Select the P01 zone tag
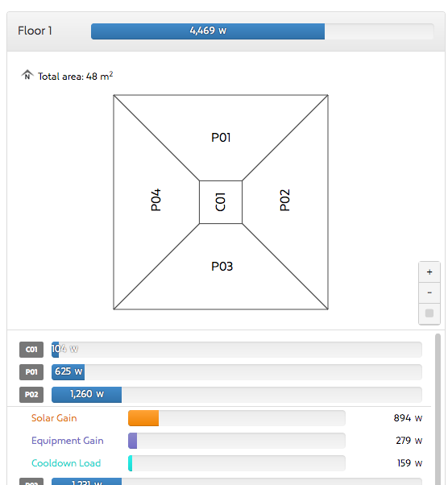448x485 pixels. [x=31, y=372]
